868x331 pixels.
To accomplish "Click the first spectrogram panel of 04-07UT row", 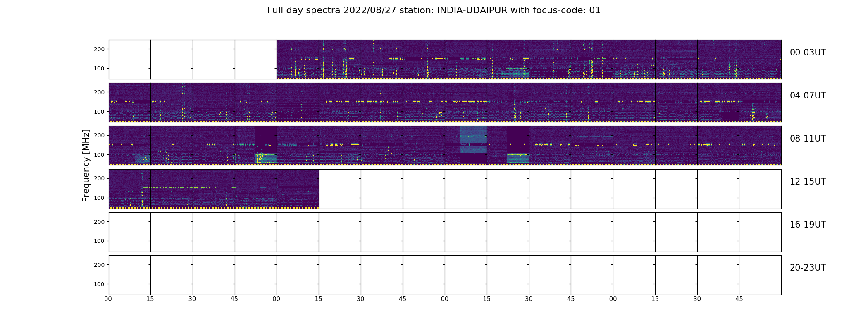I will click(130, 103).
